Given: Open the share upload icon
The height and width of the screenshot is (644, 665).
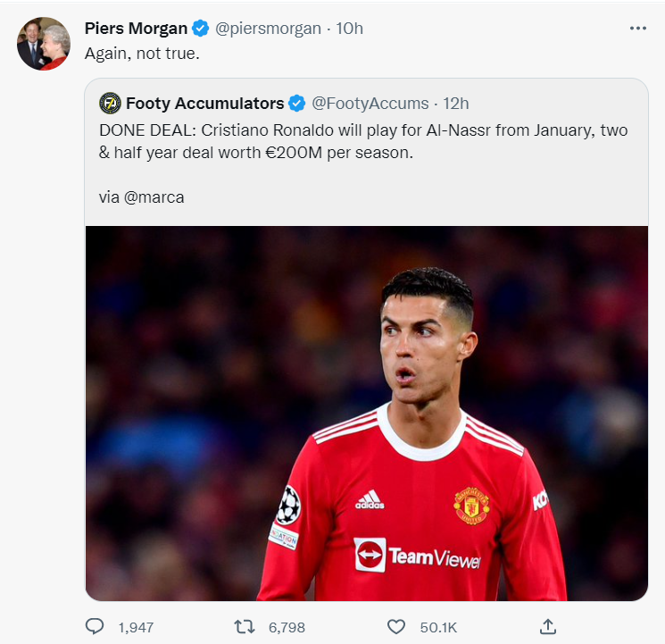Looking at the screenshot, I should point(548,626).
